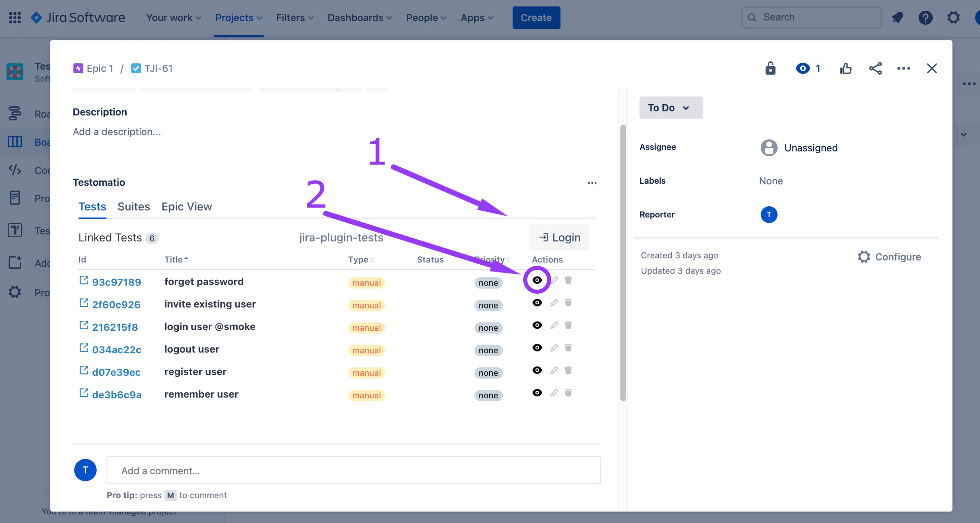
Task: Click the share icon in issue header
Action: tap(875, 69)
